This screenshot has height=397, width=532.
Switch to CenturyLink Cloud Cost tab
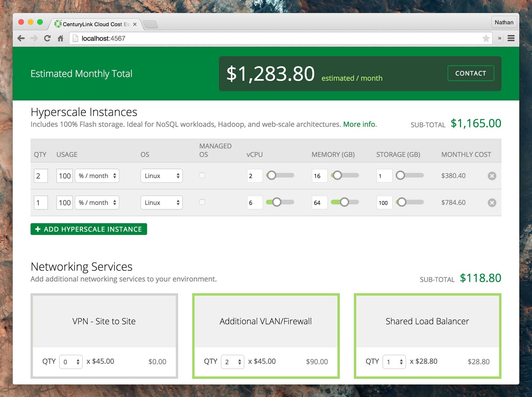96,24
